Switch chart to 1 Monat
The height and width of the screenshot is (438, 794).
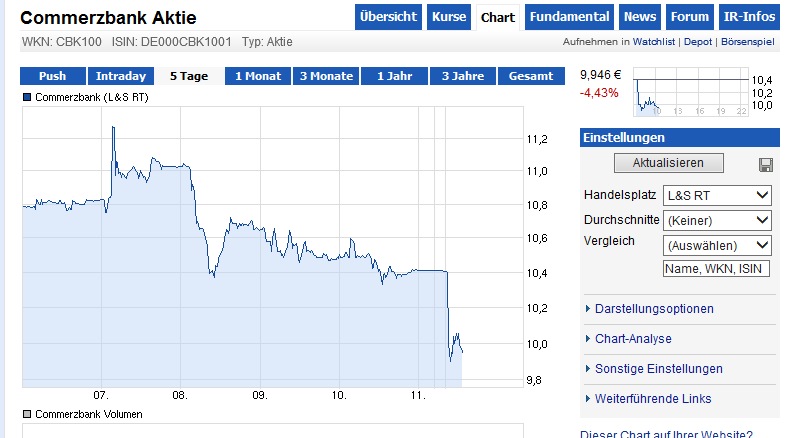pyautogui.click(x=258, y=76)
